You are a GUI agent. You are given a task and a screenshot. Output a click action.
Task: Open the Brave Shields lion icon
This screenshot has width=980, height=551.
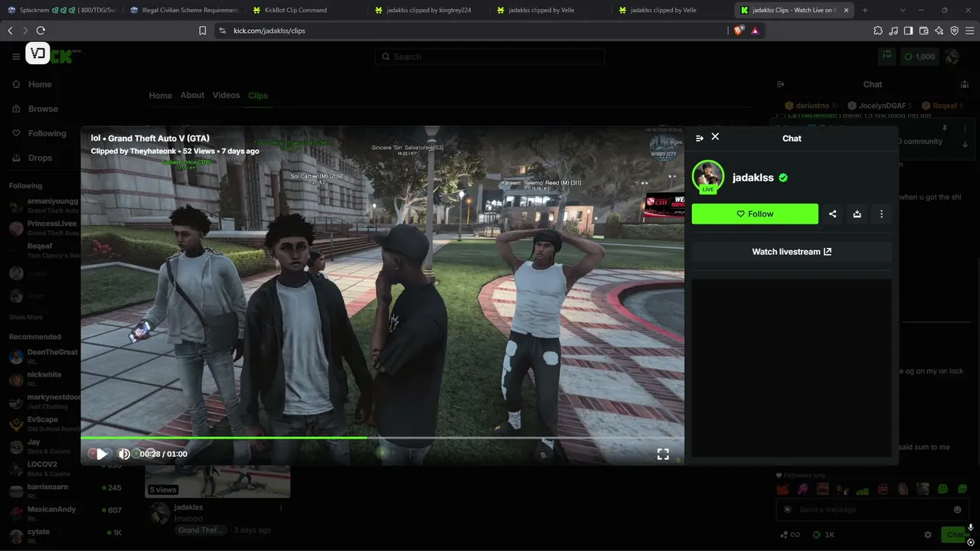738,31
